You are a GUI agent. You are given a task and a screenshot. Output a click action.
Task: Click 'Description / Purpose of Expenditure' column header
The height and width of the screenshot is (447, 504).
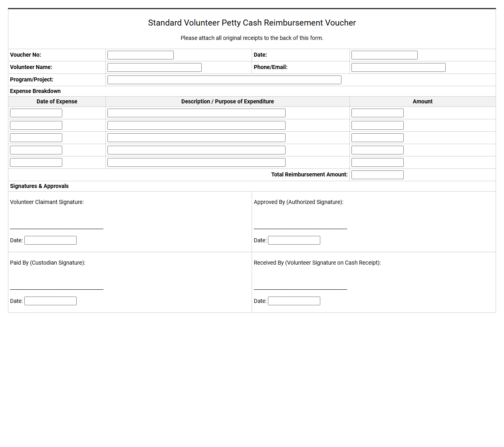click(x=228, y=101)
